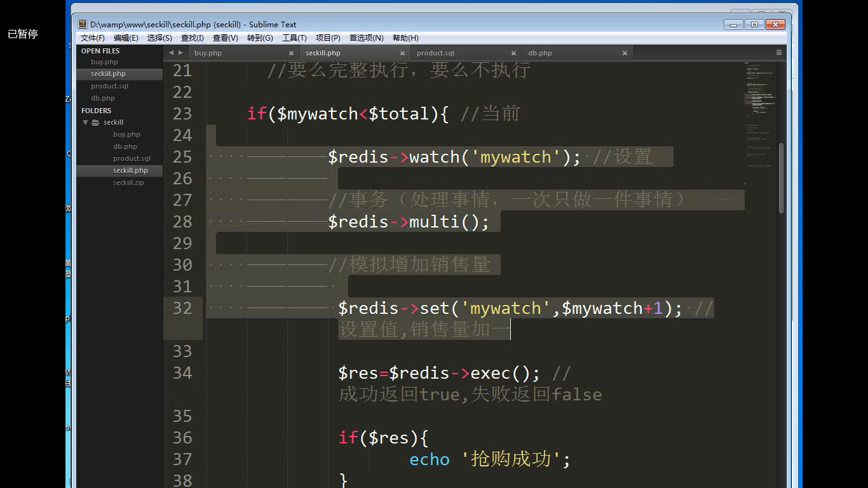
Task: Close the db.php tab
Action: coord(625,53)
